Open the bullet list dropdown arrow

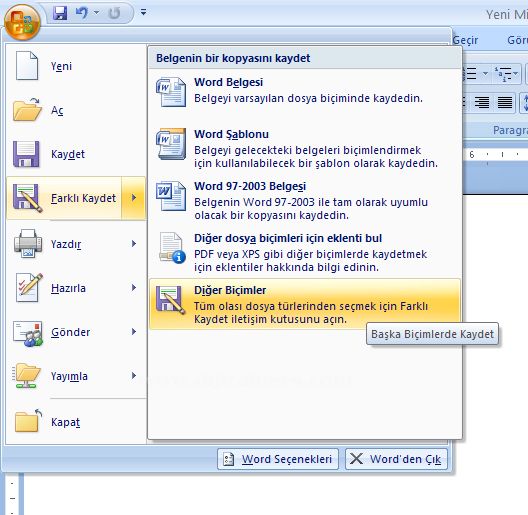485,73
